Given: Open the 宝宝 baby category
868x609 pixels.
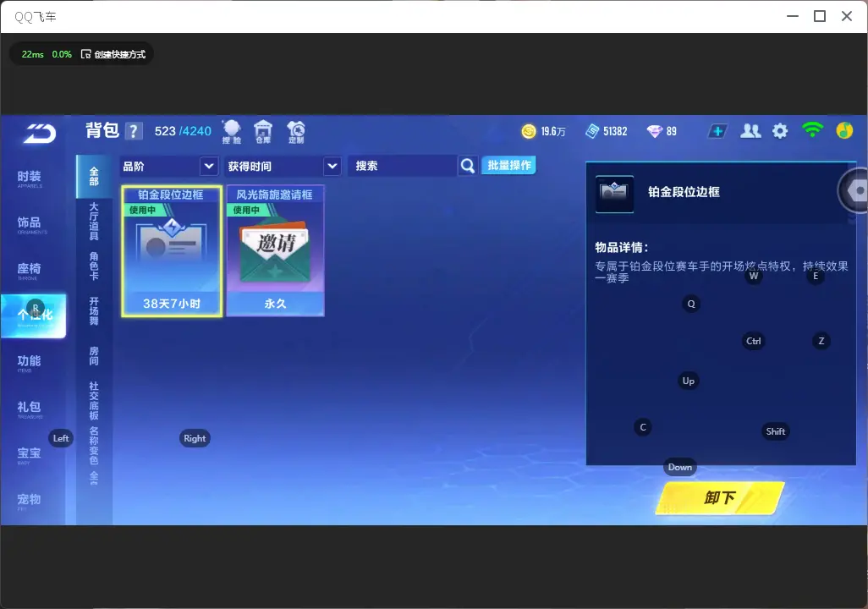Looking at the screenshot, I should 30,454.
